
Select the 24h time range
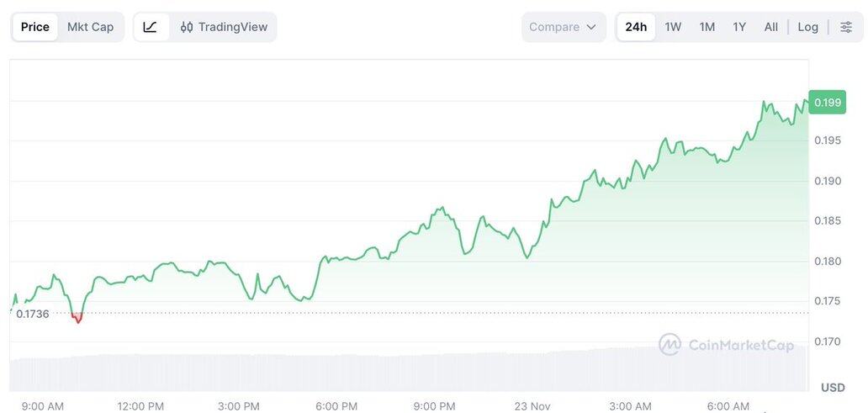(x=636, y=27)
